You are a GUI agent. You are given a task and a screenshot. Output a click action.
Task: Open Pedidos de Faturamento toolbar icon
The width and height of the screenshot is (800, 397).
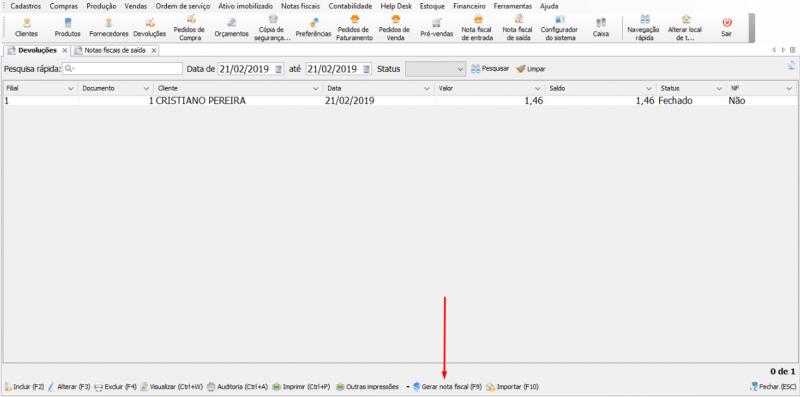[x=355, y=28]
